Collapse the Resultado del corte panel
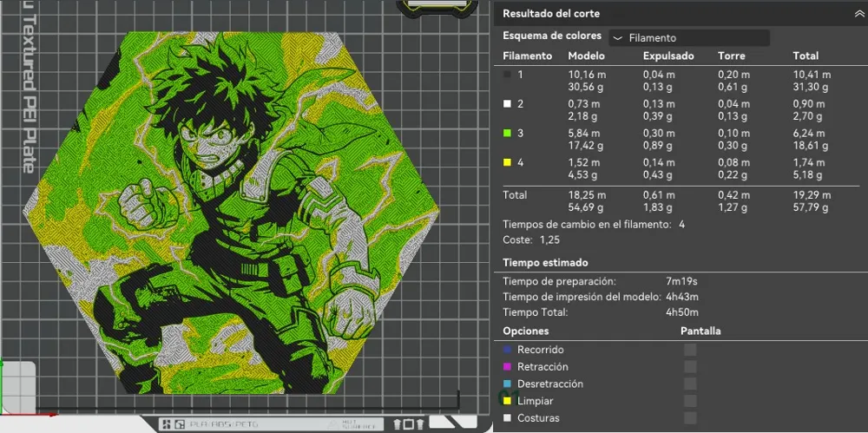868x433 pixels. 859,15
